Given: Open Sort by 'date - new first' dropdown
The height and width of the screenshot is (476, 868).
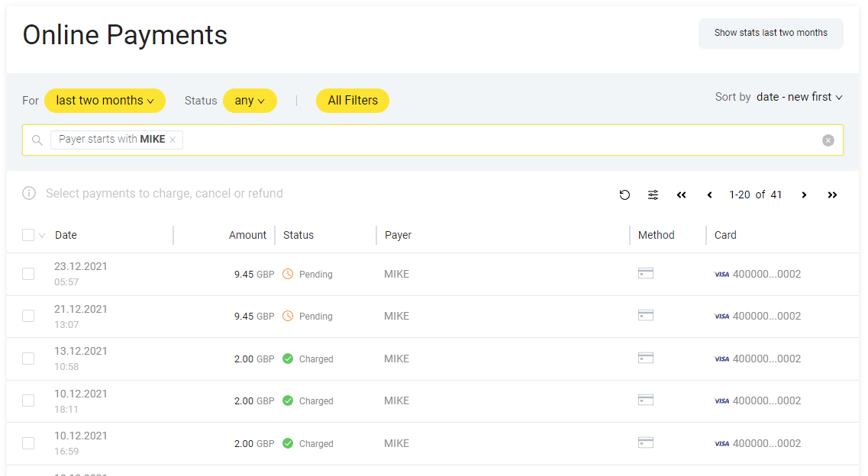Looking at the screenshot, I should pyautogui.click(x=799, y=97).
